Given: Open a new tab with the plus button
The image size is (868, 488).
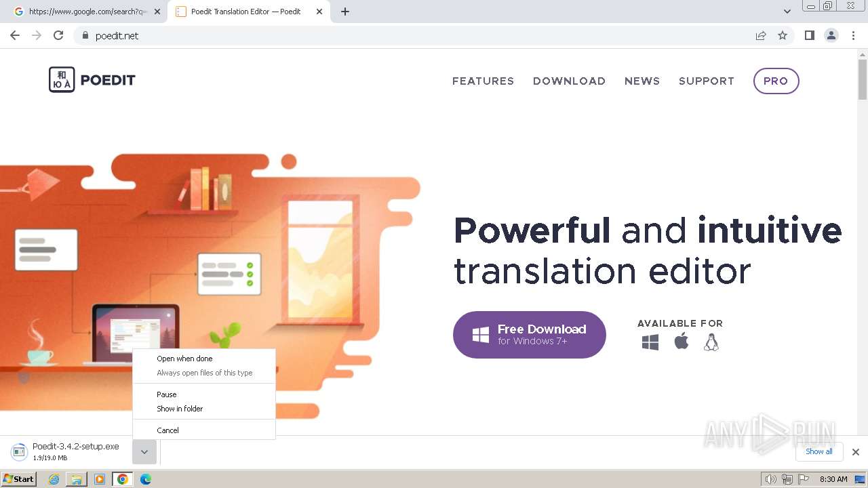Looking at the screenshot, I should (x=345, y=12).
